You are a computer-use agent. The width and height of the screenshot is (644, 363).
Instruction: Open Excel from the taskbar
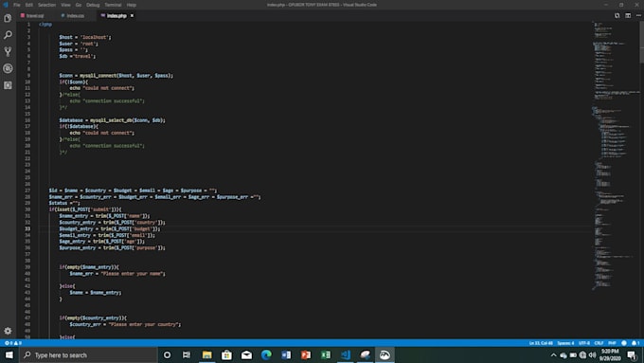click(326, 354)
